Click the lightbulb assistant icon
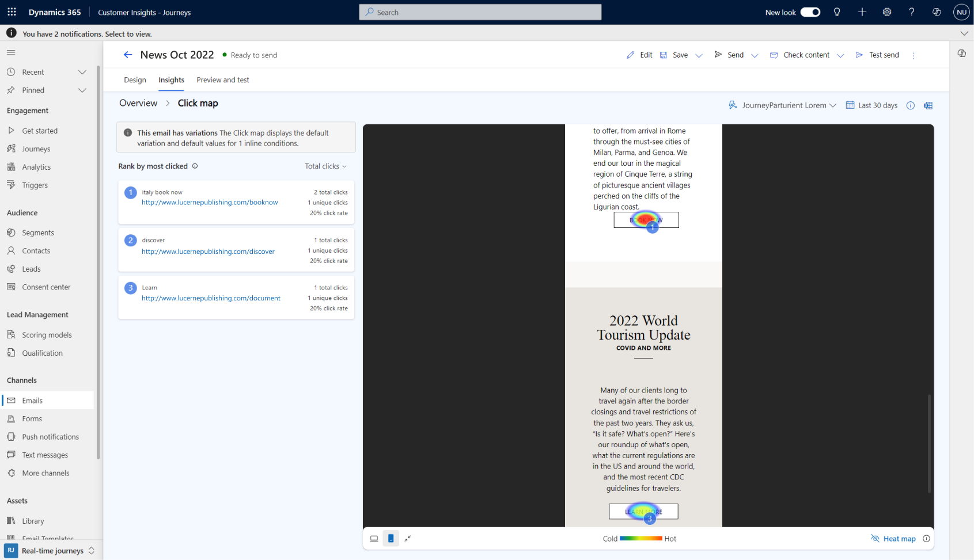974x560 pixels. [837, 12]
